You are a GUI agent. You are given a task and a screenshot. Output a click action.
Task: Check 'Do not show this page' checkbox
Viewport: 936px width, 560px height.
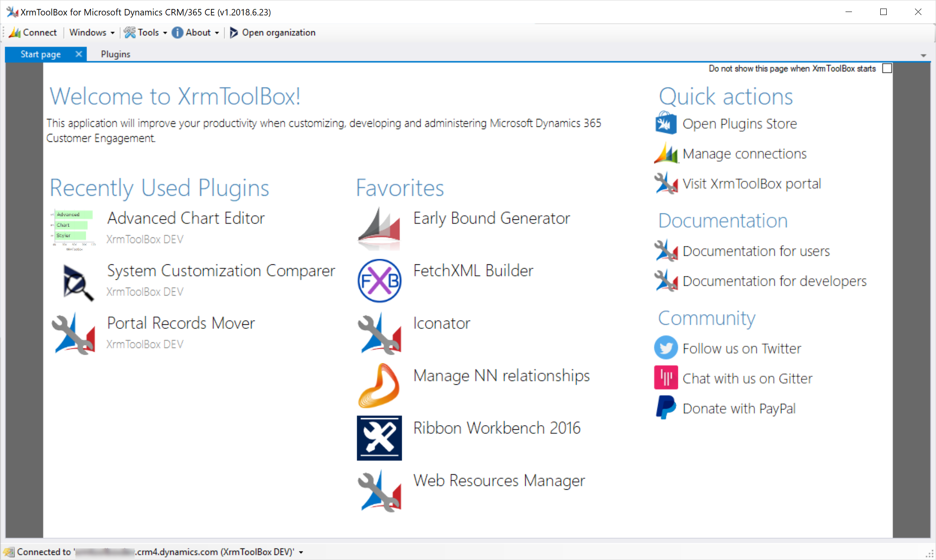pyautogui.click(x=887, y=69)
